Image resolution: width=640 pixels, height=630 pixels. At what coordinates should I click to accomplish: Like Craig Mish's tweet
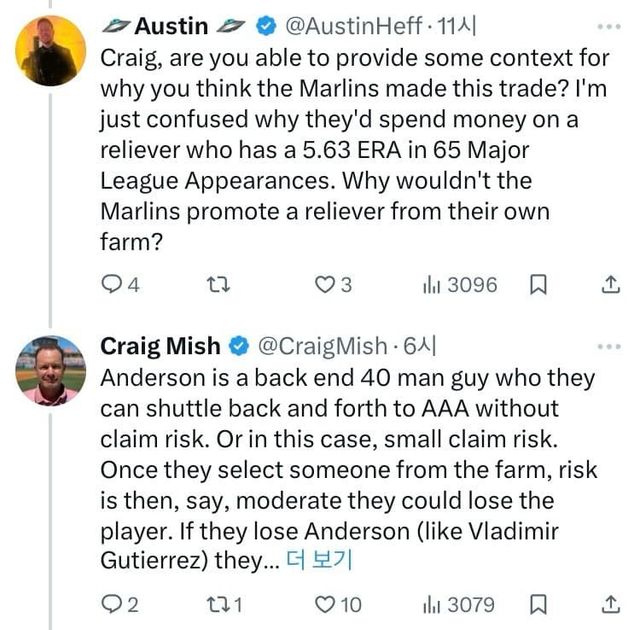coord(325,603)
